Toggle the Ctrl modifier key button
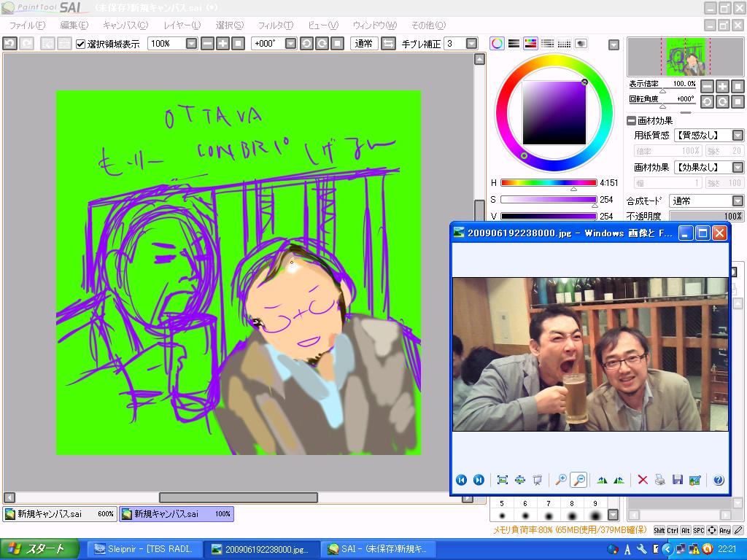The height and width of the screenshot is (560, 747). tap(673, 530)
